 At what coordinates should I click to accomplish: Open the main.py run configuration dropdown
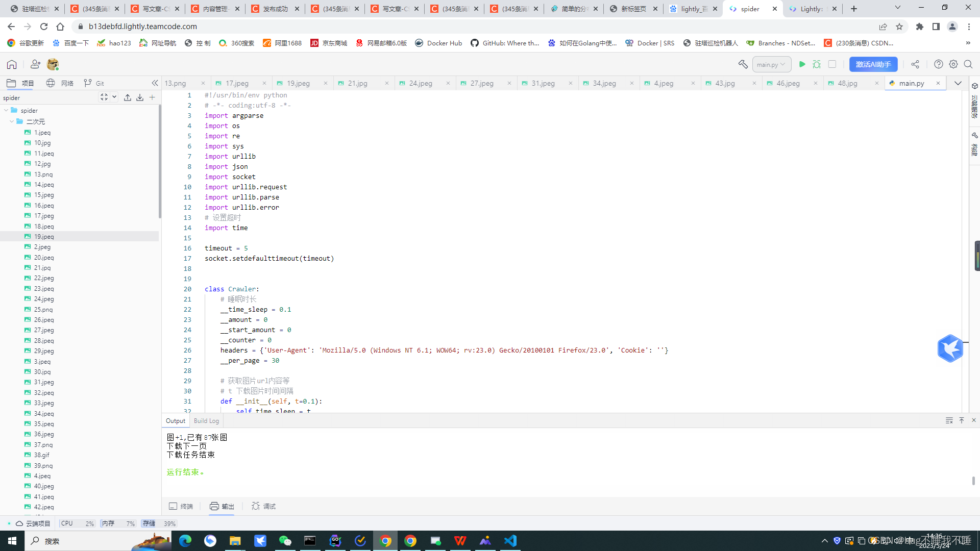(771, 64)
